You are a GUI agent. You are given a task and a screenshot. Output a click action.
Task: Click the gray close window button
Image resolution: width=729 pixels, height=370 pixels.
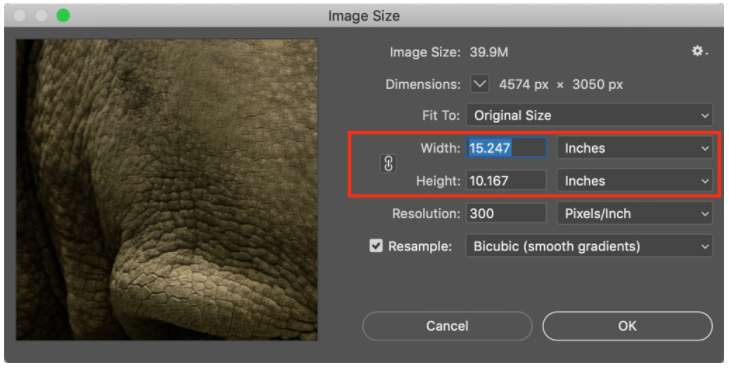20,16
